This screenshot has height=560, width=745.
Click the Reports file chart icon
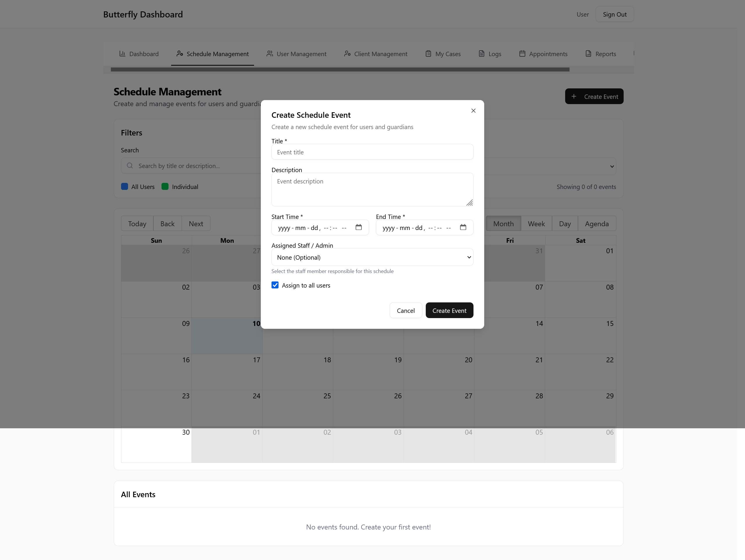pyautogui.click(x=588, y=54)
